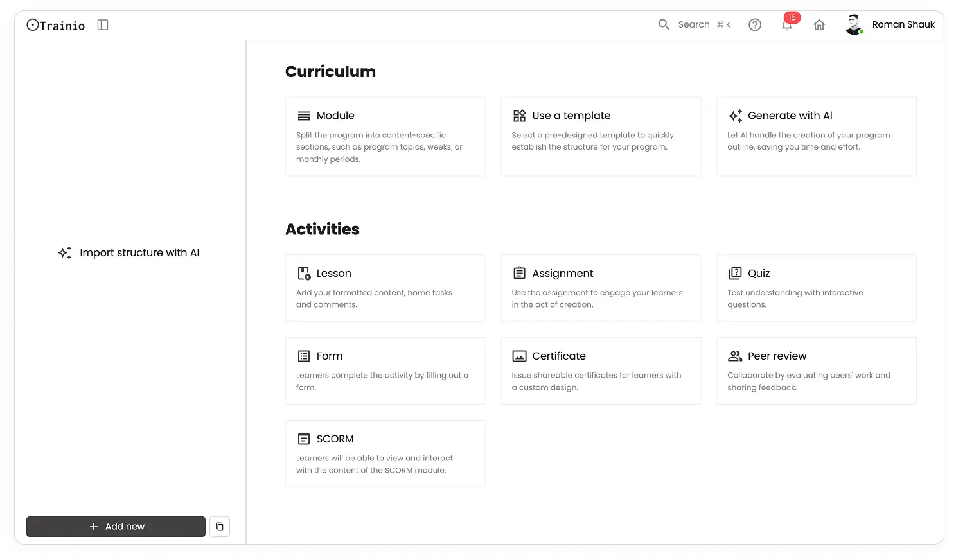The image size is (956, 560).
Task: Click the SCORM document icon
Action: (303, 439)
